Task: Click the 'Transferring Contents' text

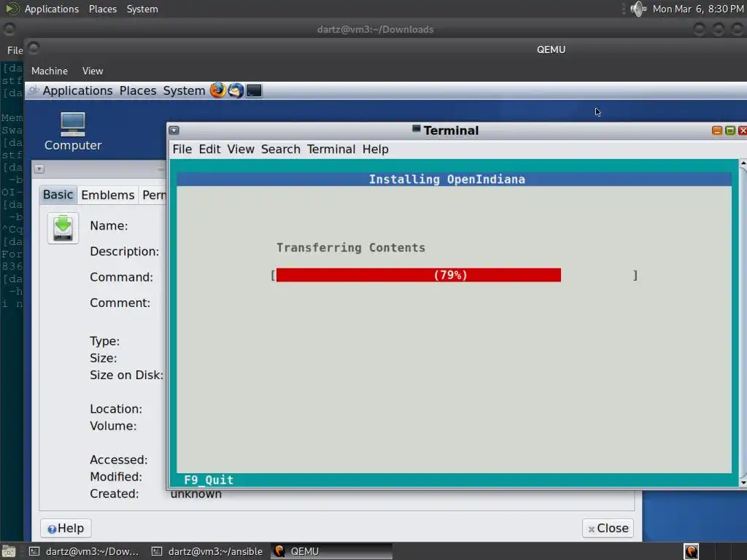Action: [x=351, y=248]
